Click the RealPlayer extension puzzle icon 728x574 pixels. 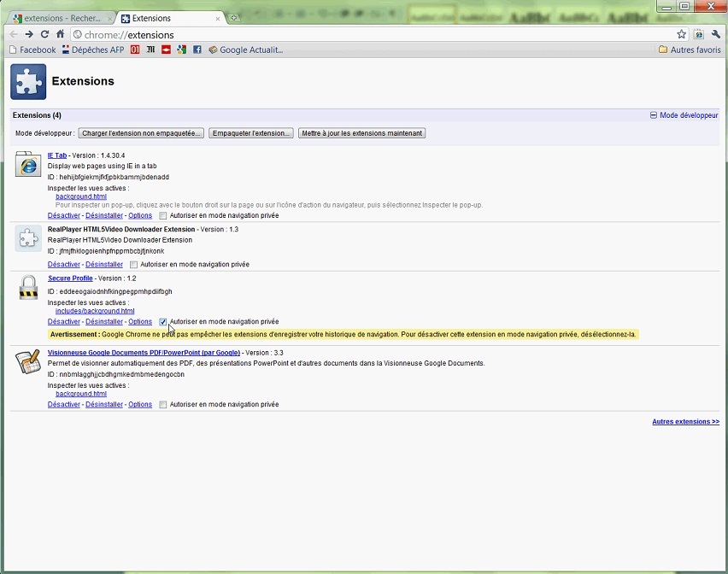click(x=28, y=238)
